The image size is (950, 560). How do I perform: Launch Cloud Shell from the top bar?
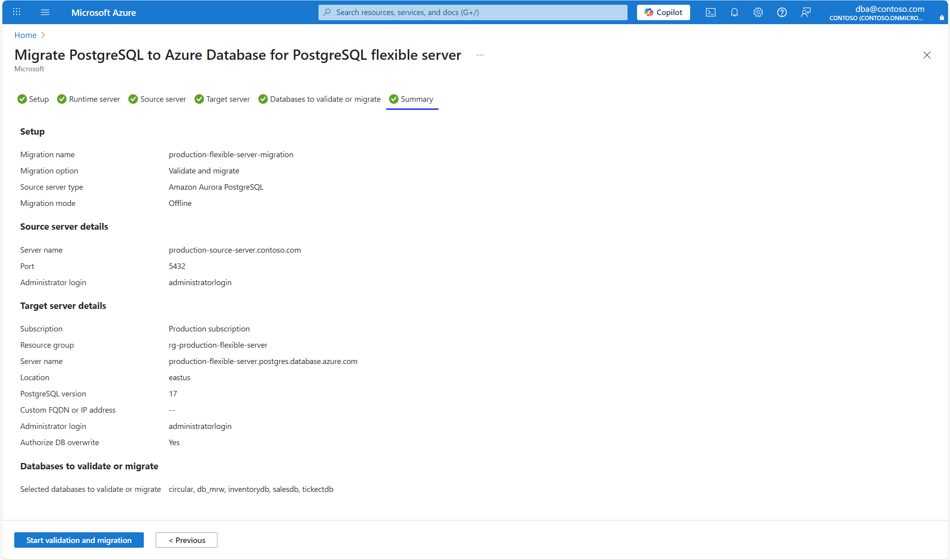click(710, 12)
